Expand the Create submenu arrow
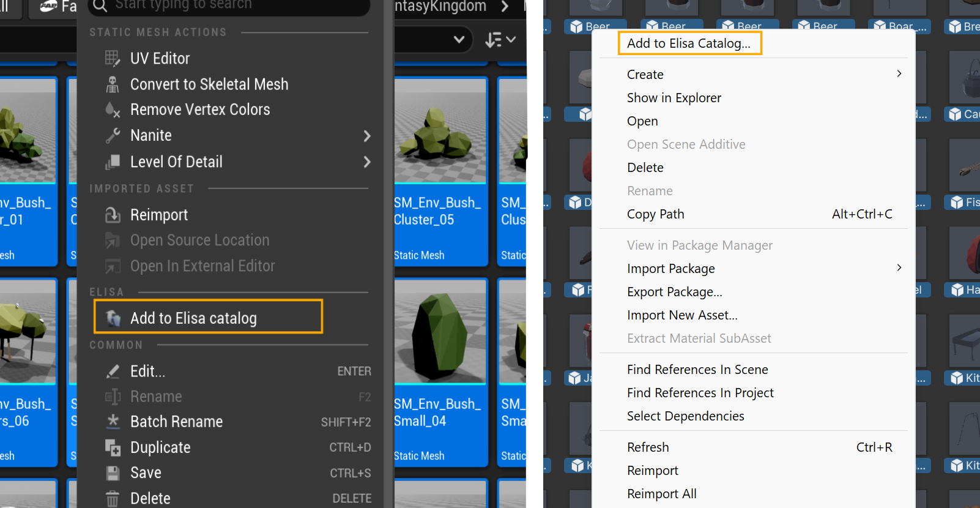 899,73
